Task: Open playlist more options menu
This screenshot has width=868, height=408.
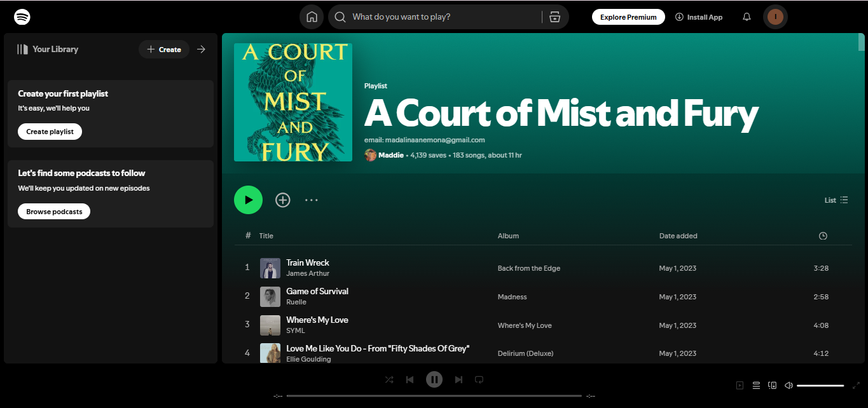Action: click(312, 200)
